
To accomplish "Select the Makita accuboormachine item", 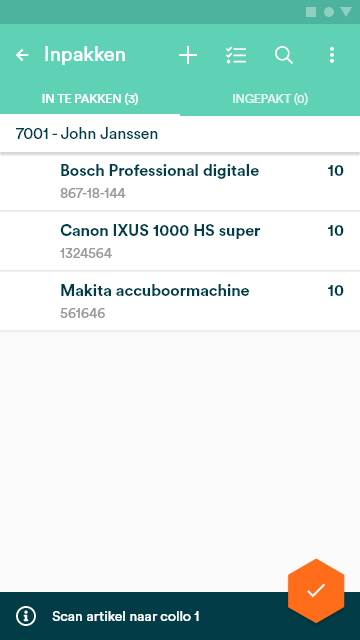I will click(180, 301).
